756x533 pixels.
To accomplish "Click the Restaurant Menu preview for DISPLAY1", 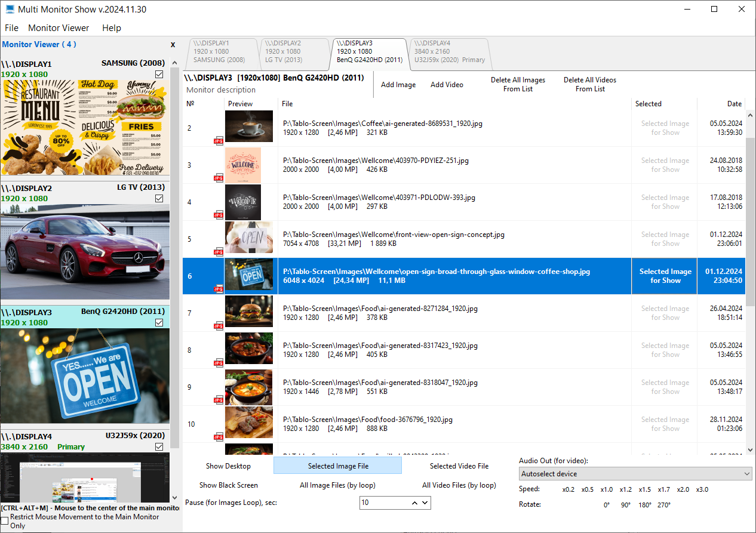I will 85,127.
